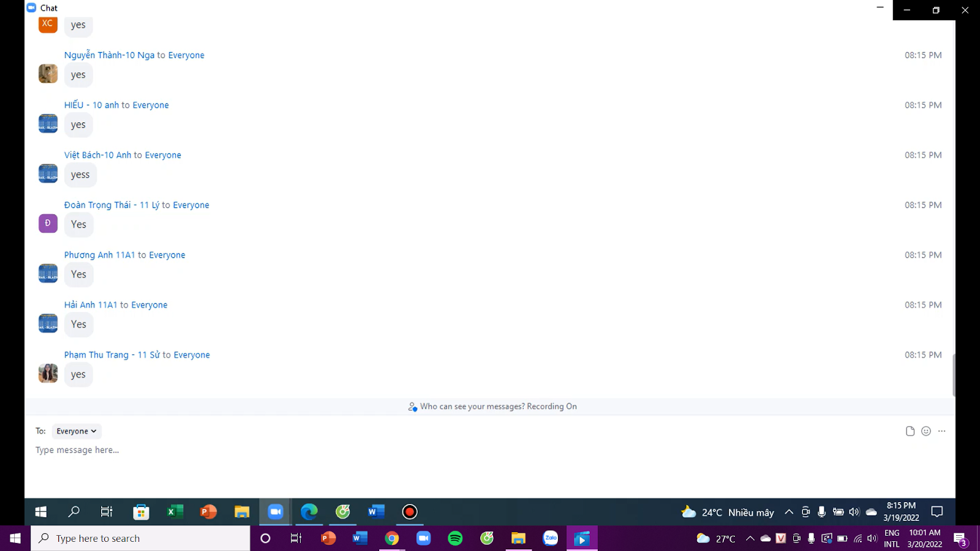Open the emoji picker in chat
The height and width of the screenshot is (551, 980).
pos(926,431)
